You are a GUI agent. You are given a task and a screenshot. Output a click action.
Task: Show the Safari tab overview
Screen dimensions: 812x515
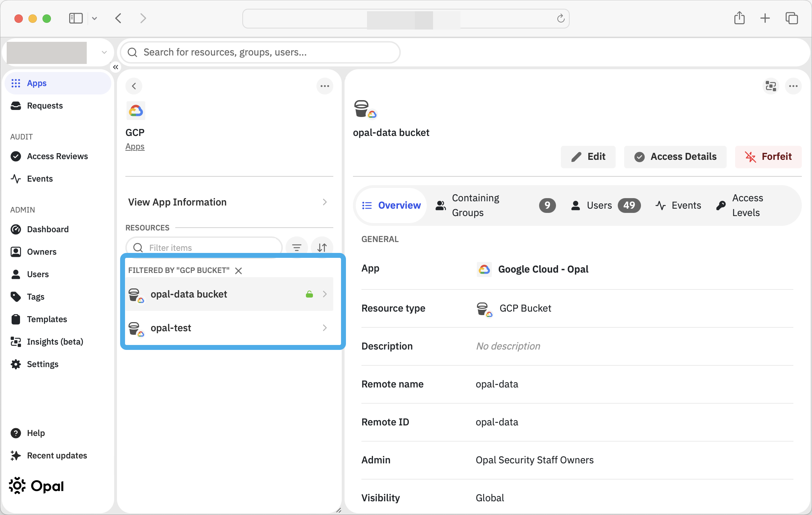[x=792, y=18]
